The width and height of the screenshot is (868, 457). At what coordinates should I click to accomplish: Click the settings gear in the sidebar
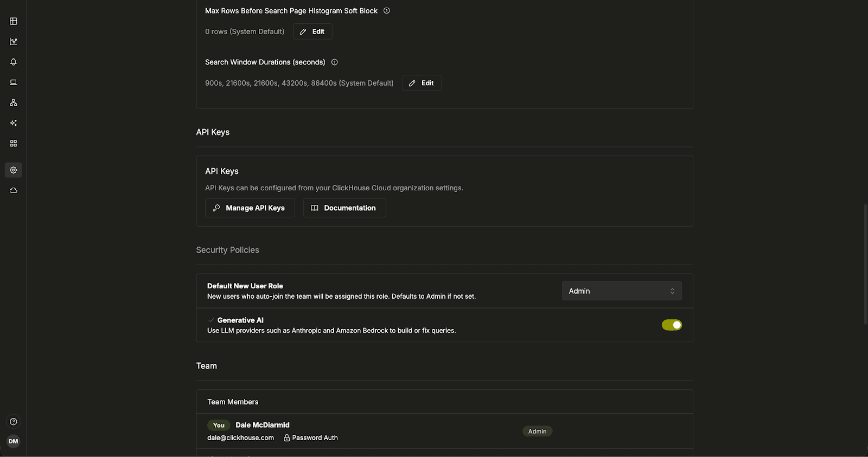click(14, 170)
